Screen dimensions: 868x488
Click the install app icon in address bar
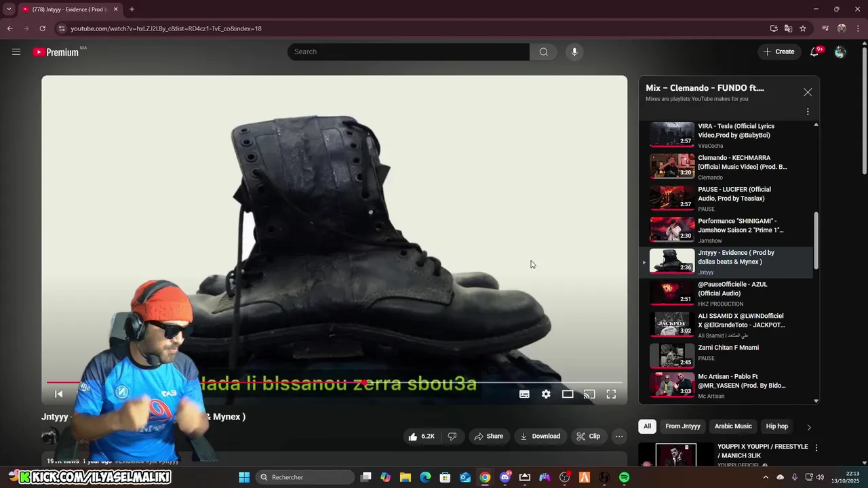pyautogui.click(x=774, y=28)
